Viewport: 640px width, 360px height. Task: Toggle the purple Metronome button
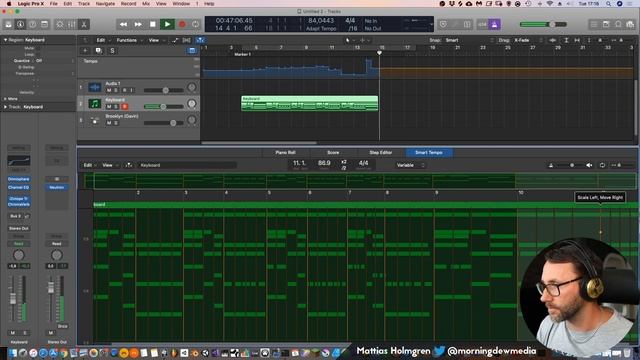(494, 24)
